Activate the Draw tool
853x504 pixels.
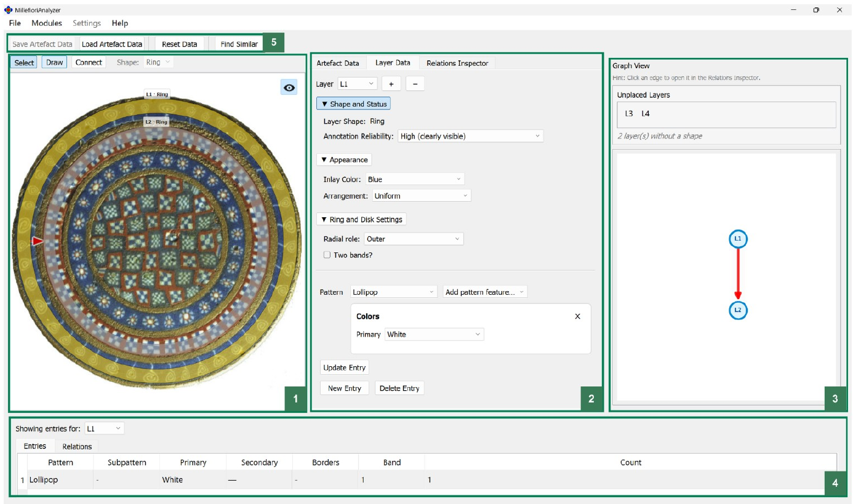coord(55,62)
